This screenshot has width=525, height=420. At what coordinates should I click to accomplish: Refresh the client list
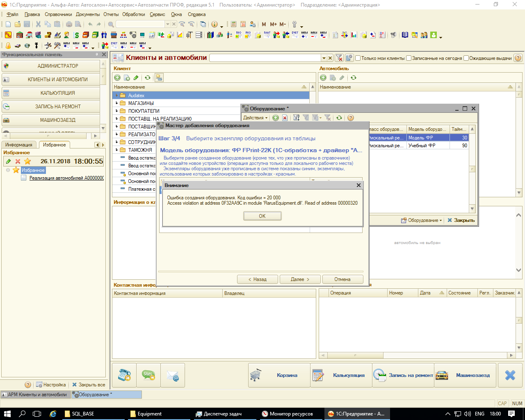[148, 78]
